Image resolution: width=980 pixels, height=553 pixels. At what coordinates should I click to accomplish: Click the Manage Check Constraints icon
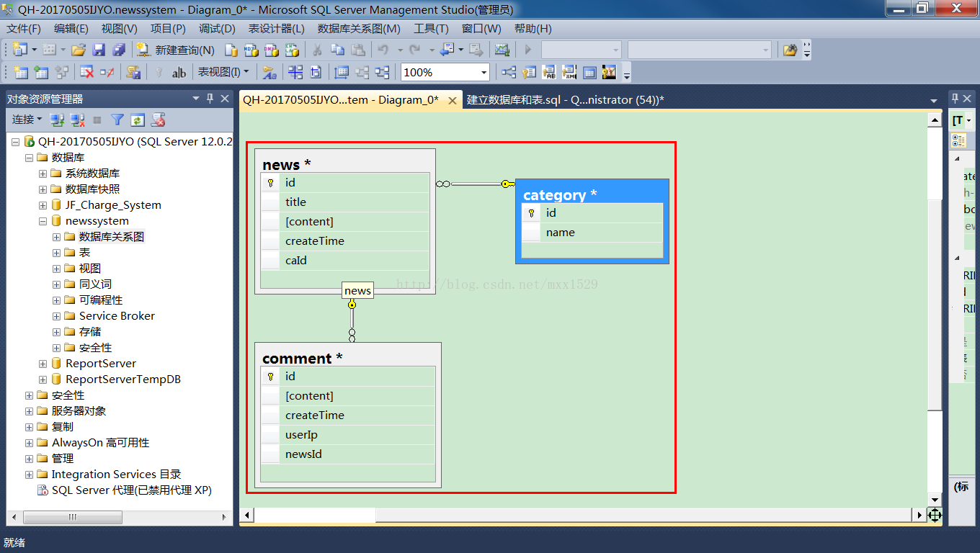pyautogui.click(x=589, y=72)
